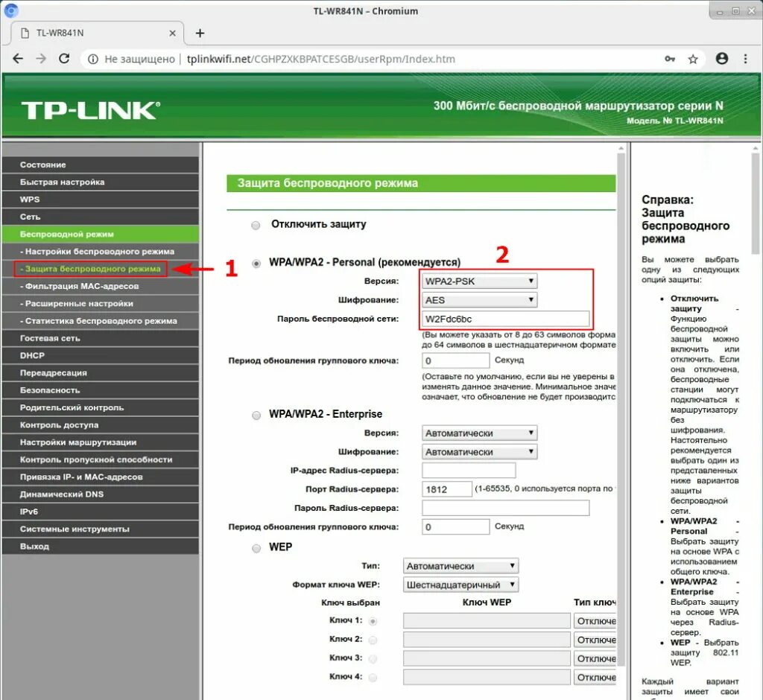Open Динамический DNS menu item
This screenshot has width=763, height=700.
pos(101,494)
